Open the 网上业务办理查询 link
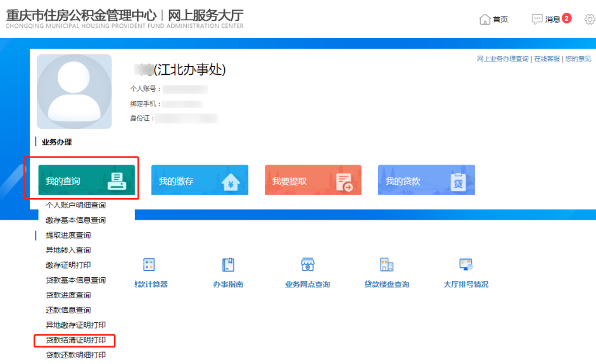The height and width of the screenshot is (364, 596). (x=502, y=59)
